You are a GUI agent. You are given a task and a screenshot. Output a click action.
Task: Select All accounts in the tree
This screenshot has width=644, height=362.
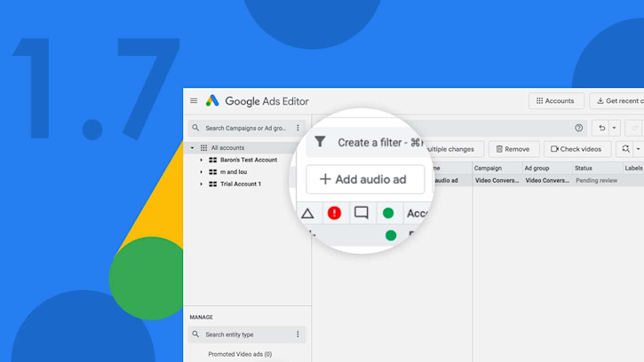pos(227,148)
